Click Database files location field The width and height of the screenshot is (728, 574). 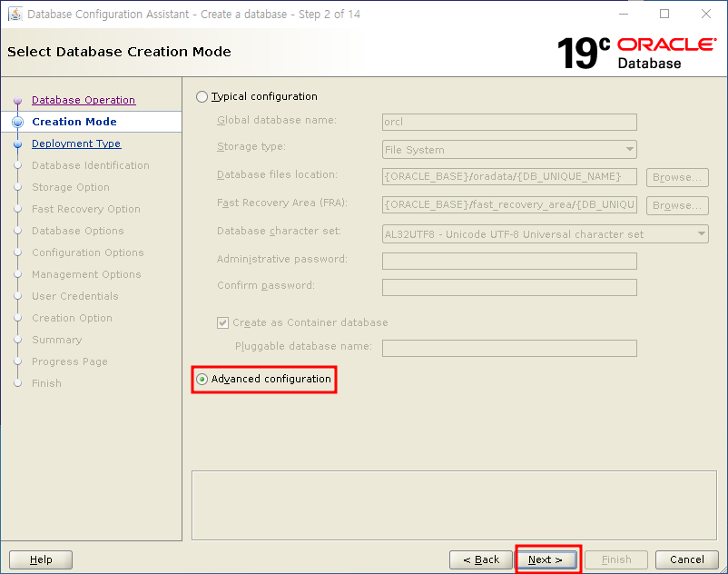coord(509,176)
